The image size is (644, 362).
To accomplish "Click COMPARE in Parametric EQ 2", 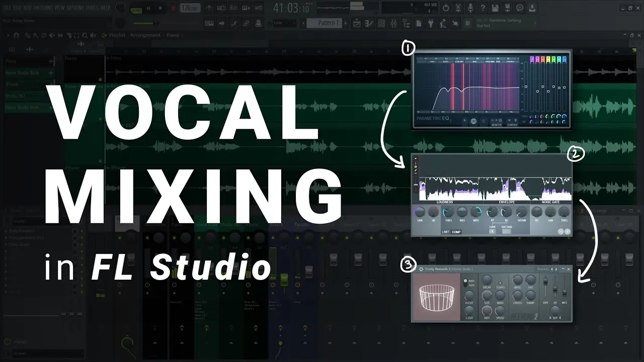I will [512, 125].
